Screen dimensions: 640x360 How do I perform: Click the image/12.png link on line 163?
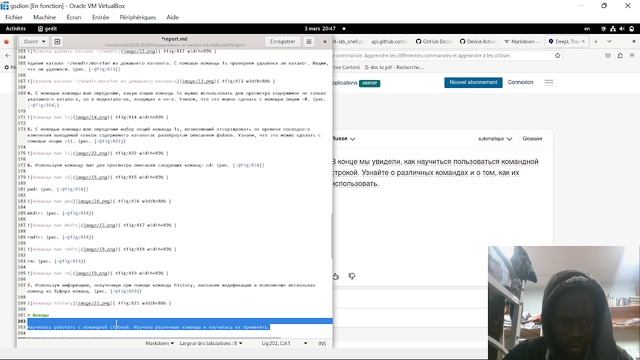[x=139, y=51]
